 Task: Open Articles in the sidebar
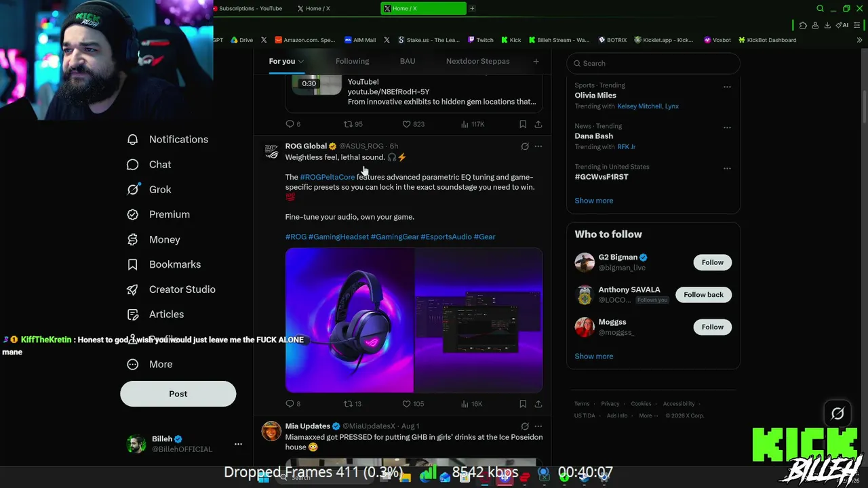(x=155, y=314)
